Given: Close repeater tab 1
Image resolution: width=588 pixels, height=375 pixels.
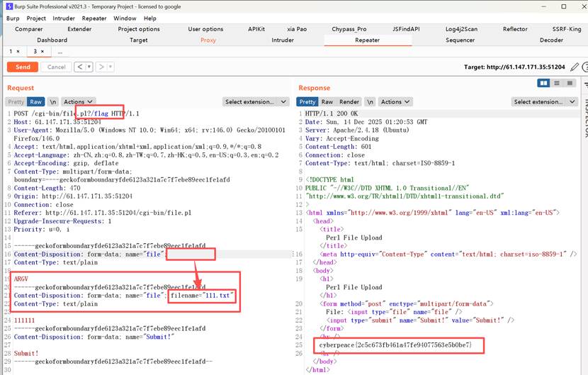Looking at the screenshot, I should (18, 52).
